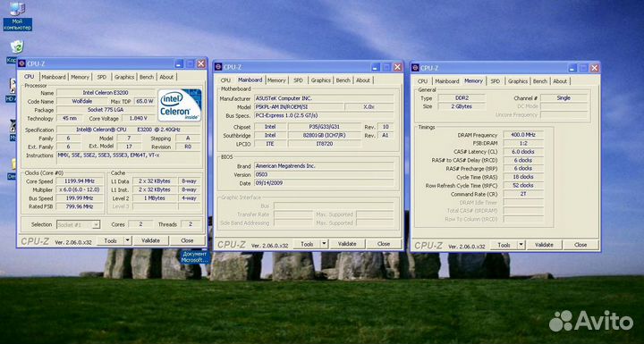This screenshot has height=344, width=644.
Task: Minimize the right CPU-Z window
Action: click(x=573, y=68)
